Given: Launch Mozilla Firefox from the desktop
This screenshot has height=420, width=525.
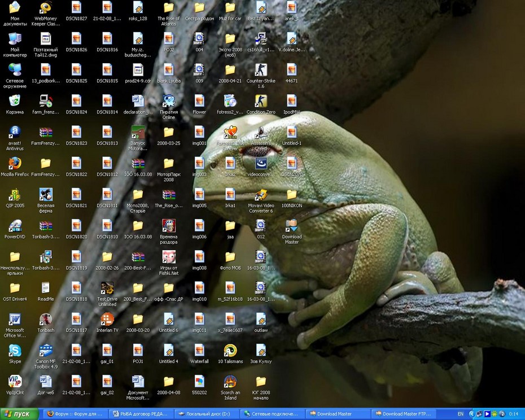Looking at the screenshot, I should [x=15, y=167].
